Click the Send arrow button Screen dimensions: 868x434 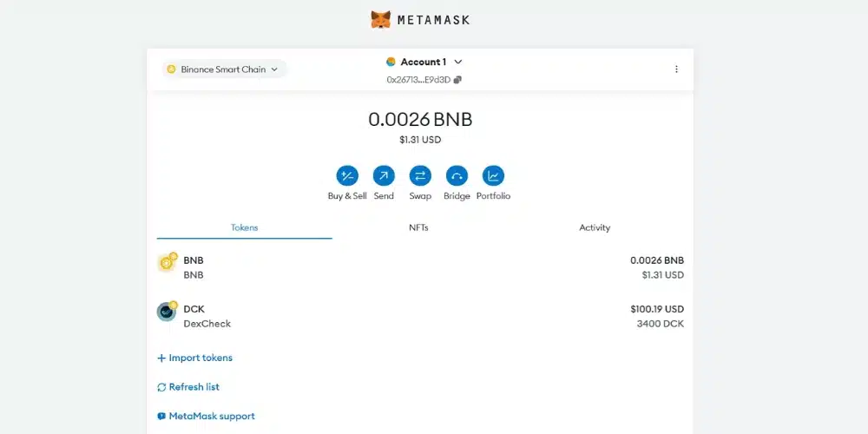point(384,176)
